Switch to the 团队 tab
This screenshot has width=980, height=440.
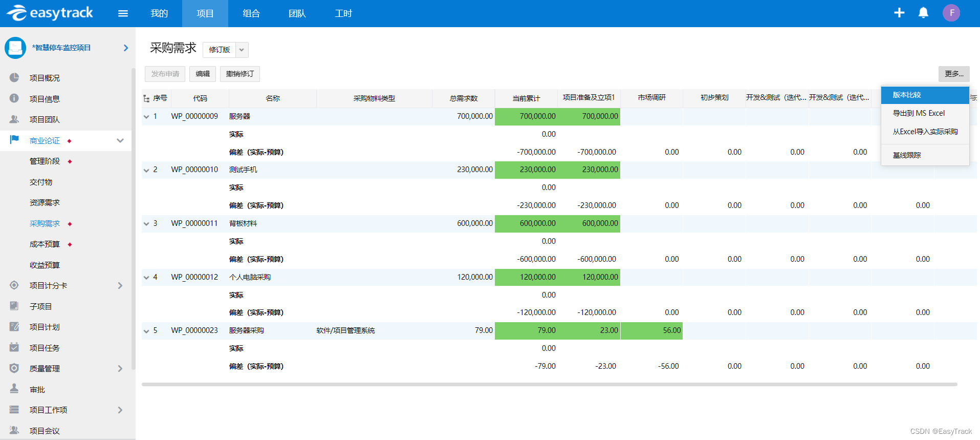(x=297, y=13)
